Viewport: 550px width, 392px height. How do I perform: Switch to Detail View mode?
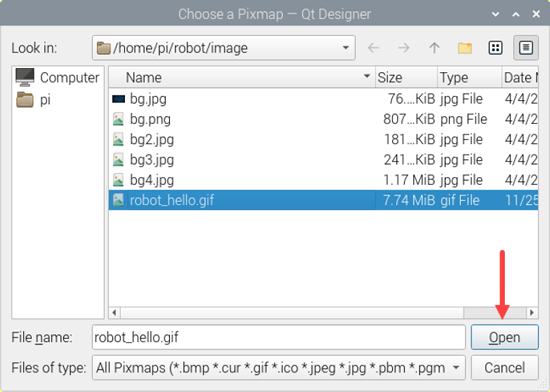point(526,48)
